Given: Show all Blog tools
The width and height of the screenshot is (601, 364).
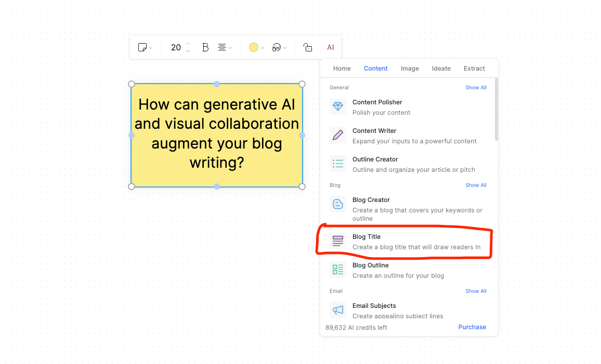Looking at the screenshot, I should pos(476,185).
